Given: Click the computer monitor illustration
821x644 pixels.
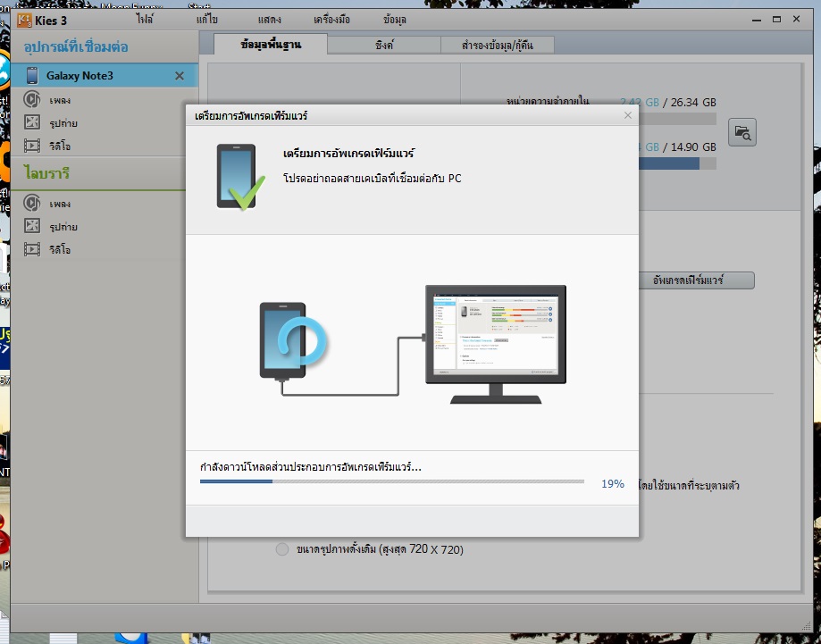Looking at the screenshot, I should pyautogui.click(x=495, y=344).
